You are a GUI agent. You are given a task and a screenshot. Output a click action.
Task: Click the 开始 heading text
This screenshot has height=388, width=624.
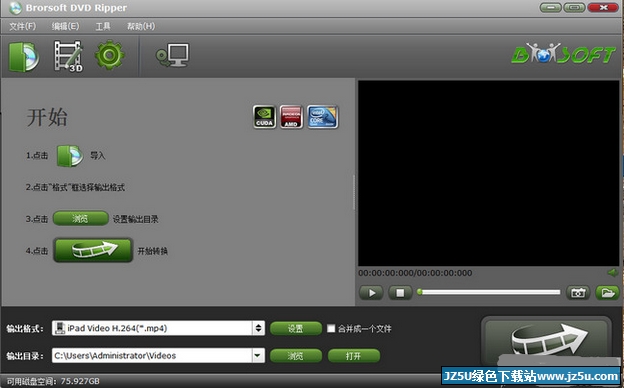tap(47, 117)
